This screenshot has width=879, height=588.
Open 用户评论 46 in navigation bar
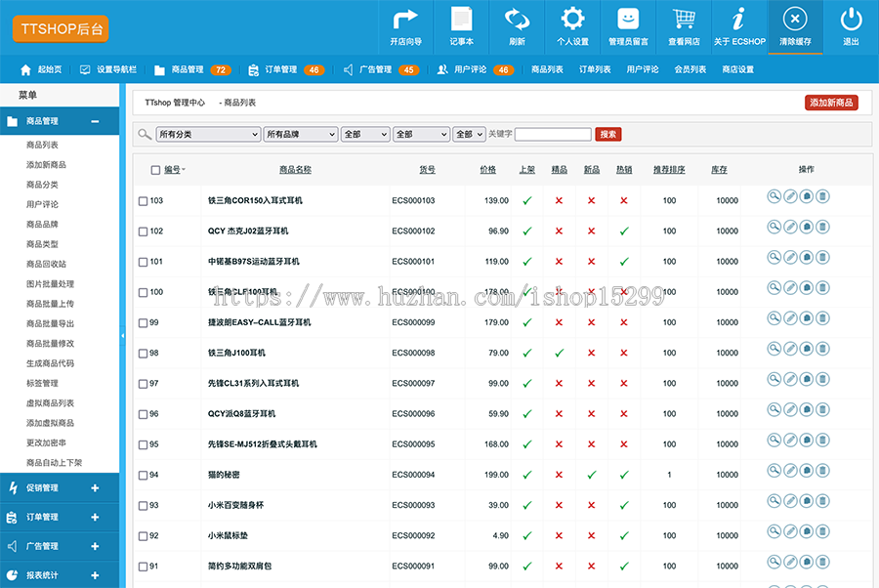click(x=476, y=69)
